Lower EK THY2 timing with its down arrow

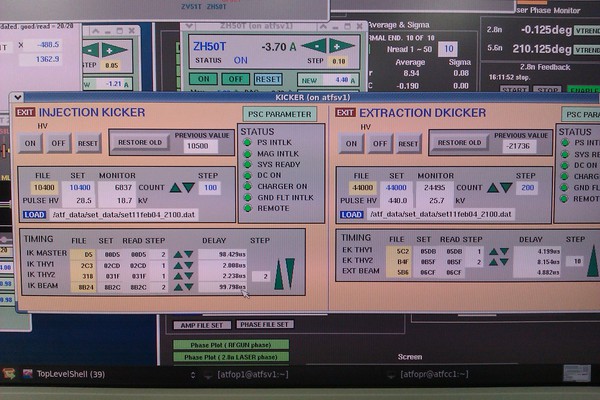pyautogui.click(x=504, y=262)
